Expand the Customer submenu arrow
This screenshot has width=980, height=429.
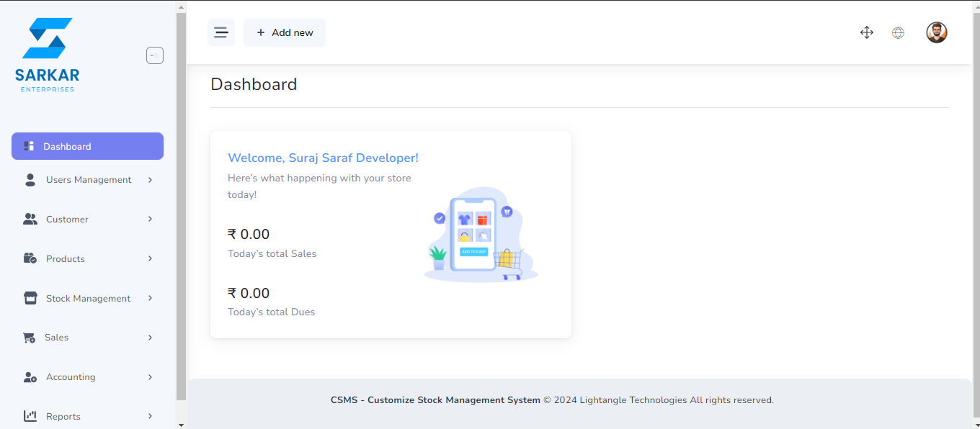pos(150,219)
